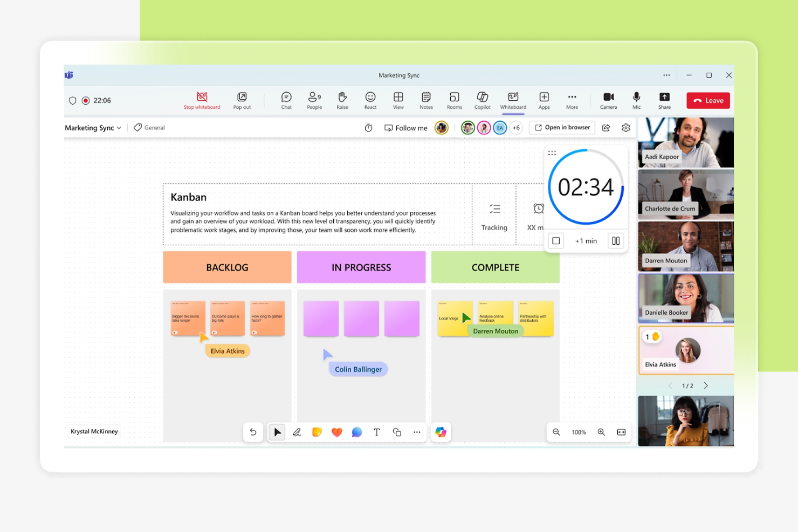Zoom out on the whiteboard
The height and width of the screenshot is (532, 798).
pos(556,432)
